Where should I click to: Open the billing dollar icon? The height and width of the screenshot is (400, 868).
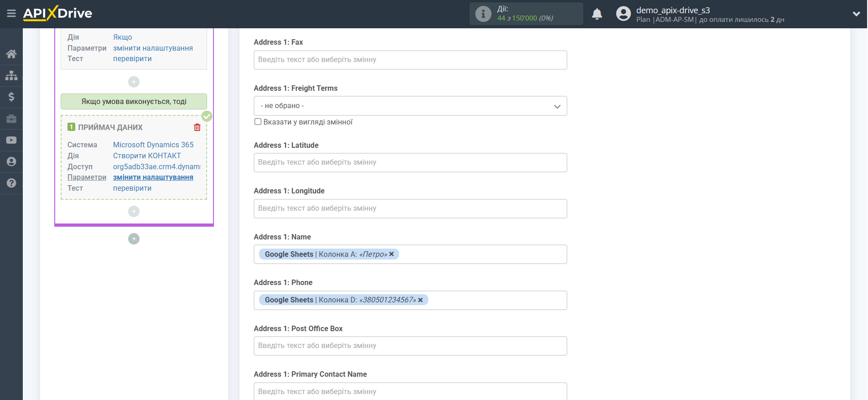(x=11, y=97)
